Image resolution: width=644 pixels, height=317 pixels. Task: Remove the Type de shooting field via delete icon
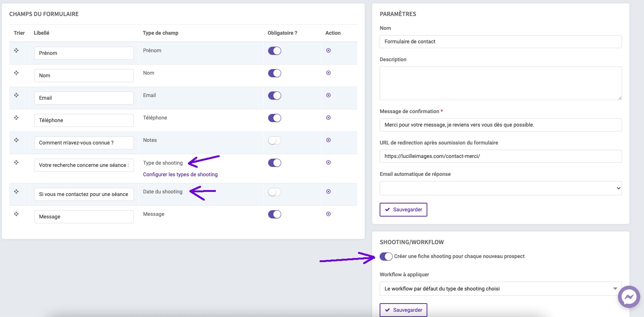[329, 162]
